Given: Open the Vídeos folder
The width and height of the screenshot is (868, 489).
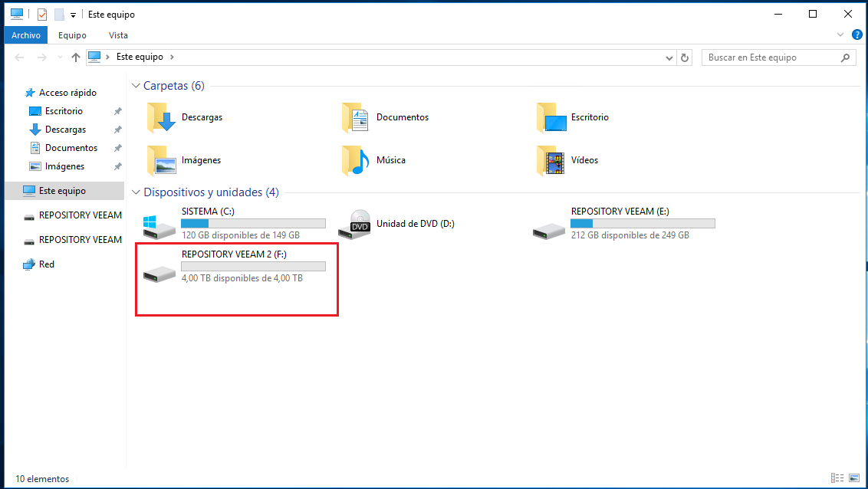Looking at the screenshot, I should [x=584, y=160].
